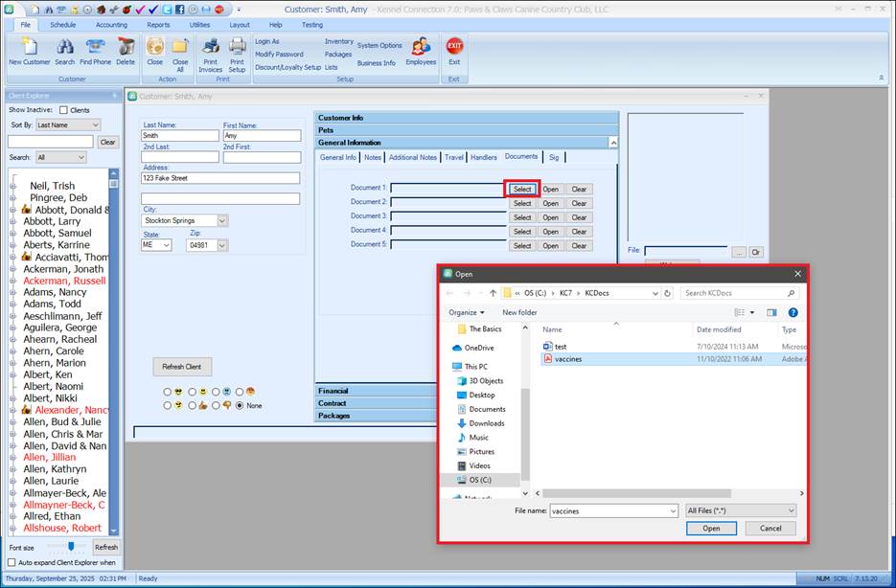Click the Close All folder icon
Image resolution: width=896 pixels, height=588 pixels.
point(180,47)
